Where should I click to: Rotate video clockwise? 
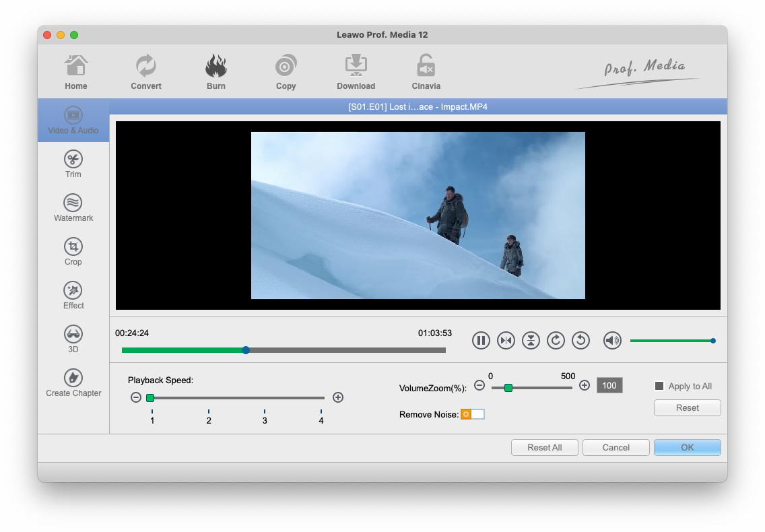556,340
